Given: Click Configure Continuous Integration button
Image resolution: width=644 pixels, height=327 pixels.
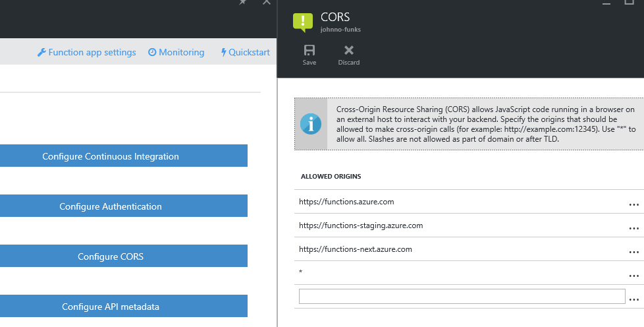Looking at the screenshot, I should click(111, 156).
